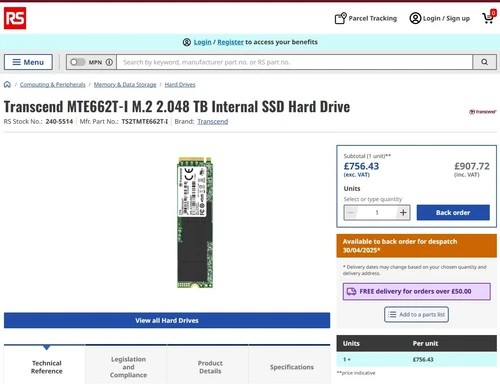Click the £907.72 inc. VAT price
The height and width of the screenshot is (384, 500).
coord(472,166)
